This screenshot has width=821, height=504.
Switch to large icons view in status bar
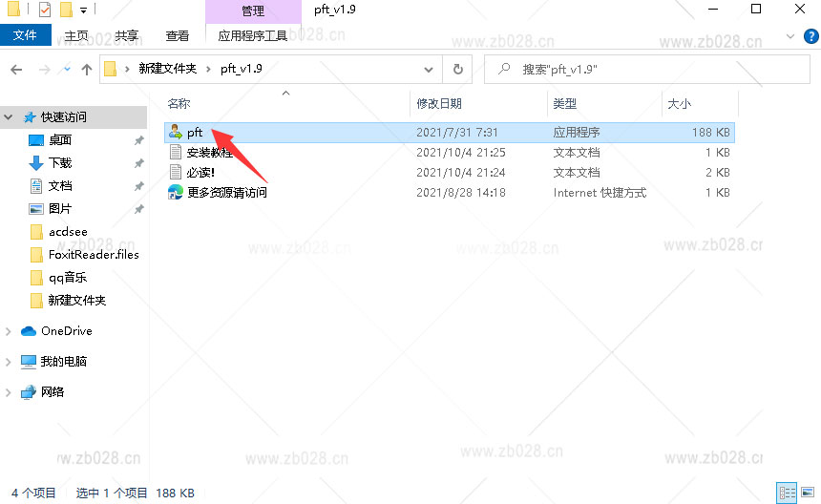coord(808,493)
